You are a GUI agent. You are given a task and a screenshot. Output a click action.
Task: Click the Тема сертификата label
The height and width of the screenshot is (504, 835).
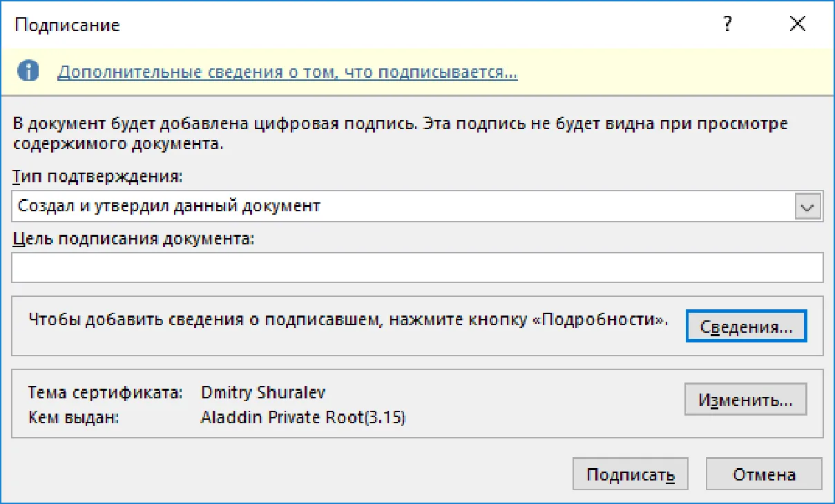tap(105, 392)
